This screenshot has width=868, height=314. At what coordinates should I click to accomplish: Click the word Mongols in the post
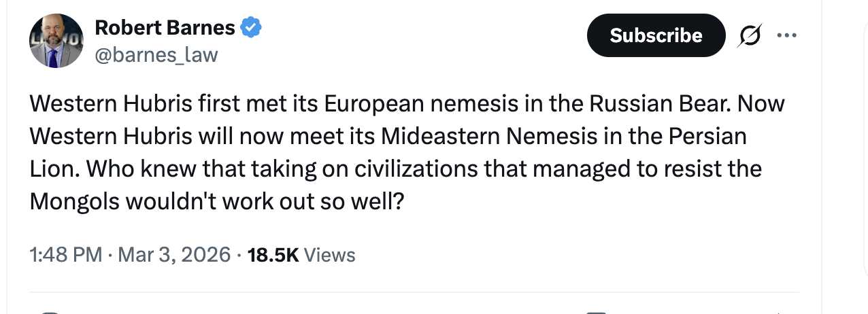73,200
